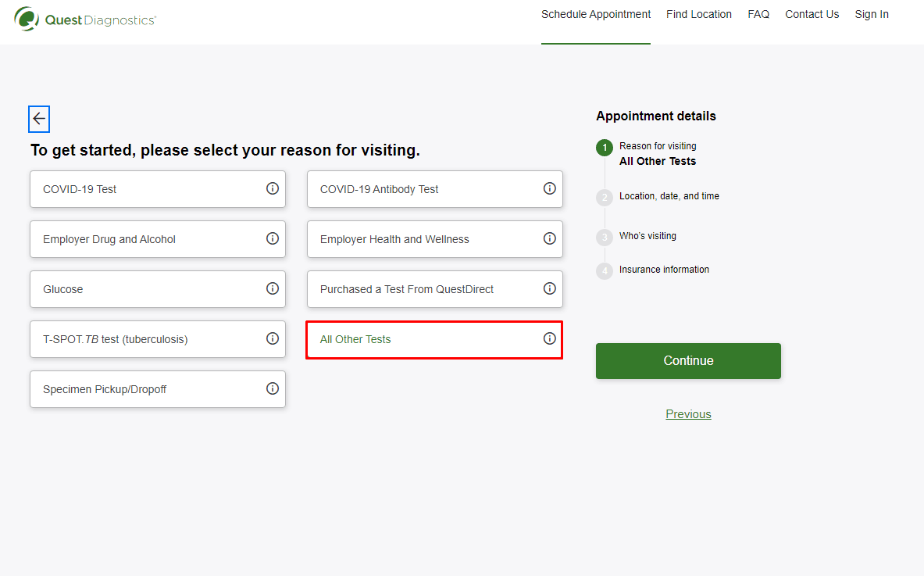
Task: Open info icon for COVID-19 Test
Action: pyautogui.click(x=273, y=188)
